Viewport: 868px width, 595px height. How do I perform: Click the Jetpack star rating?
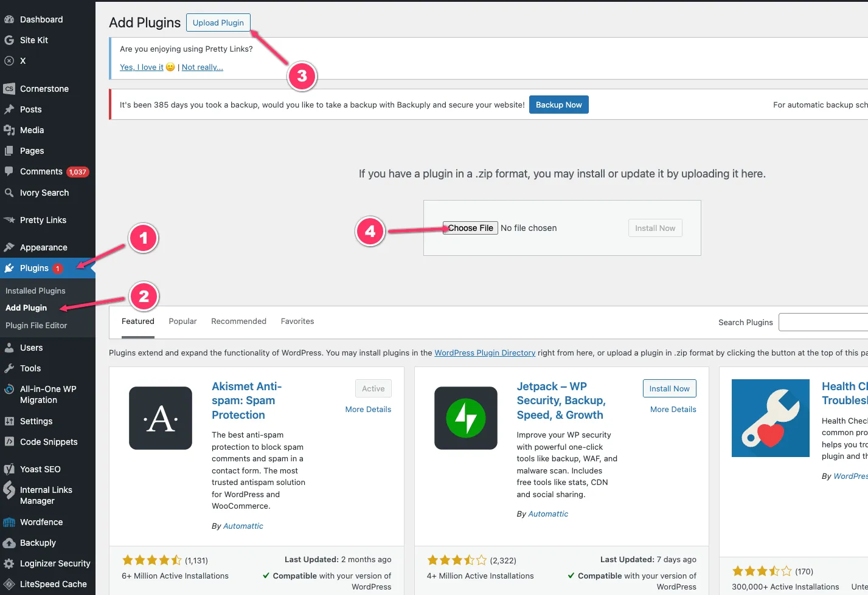[x=457, y=560]
